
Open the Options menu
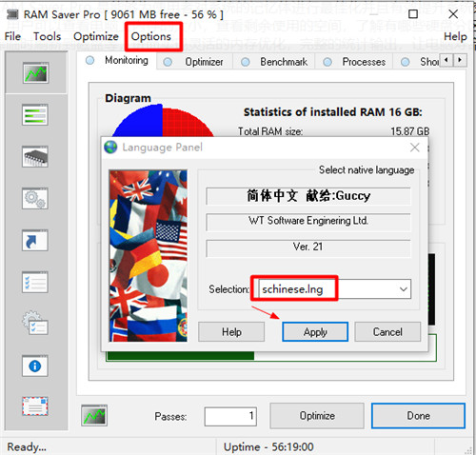click(x=151, y=36)
